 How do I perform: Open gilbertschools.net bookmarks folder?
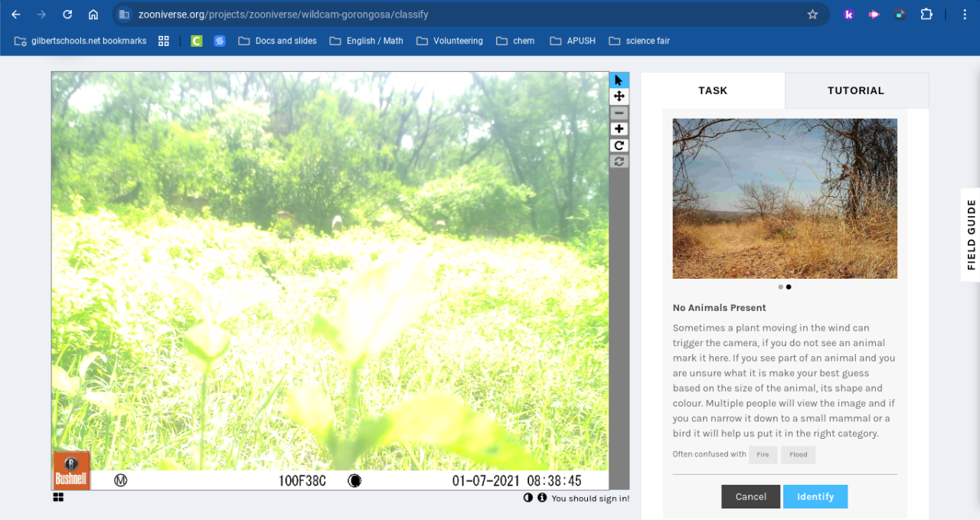(80, 41)
